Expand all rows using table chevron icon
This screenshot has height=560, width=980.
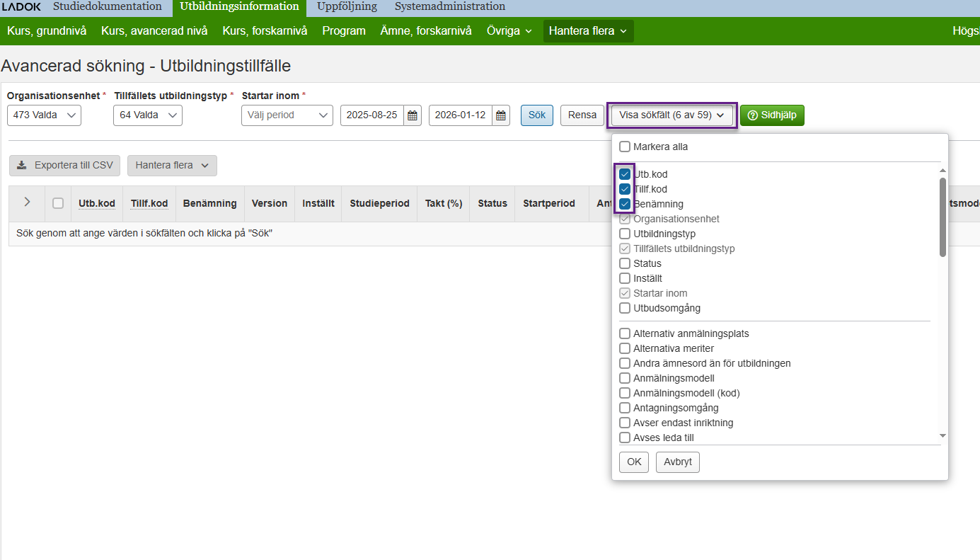tap(27, 202)
